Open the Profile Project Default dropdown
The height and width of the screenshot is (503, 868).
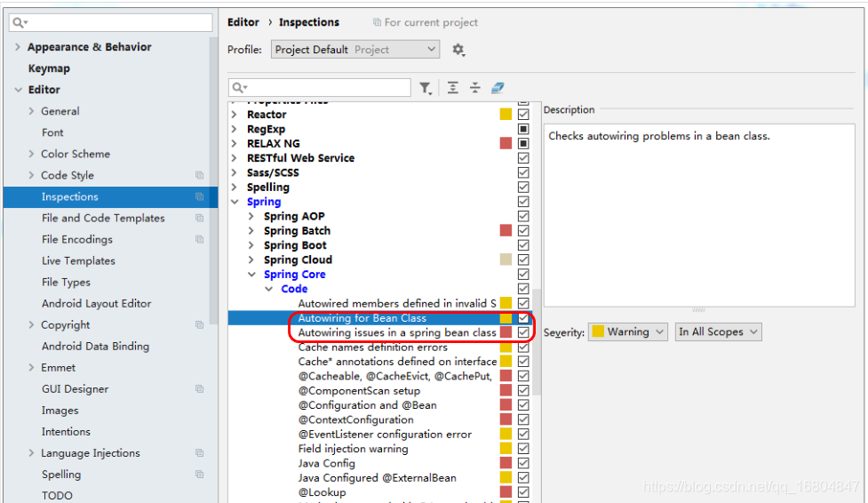coord(355,49)
